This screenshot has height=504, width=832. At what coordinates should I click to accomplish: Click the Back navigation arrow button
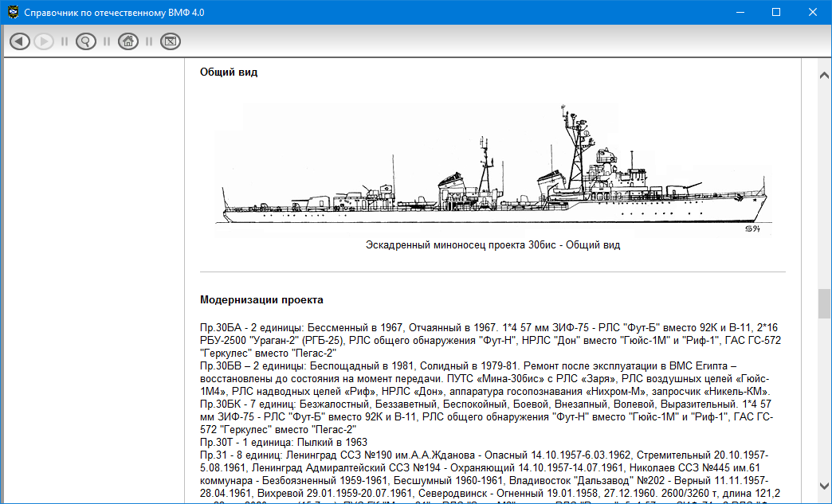[x=20, y=41]
